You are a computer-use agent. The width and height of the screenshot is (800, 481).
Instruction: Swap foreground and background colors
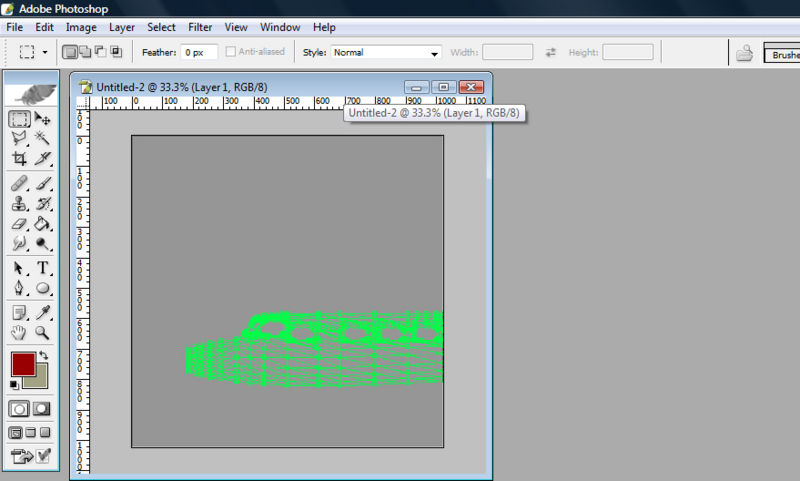tap(44, 356)
